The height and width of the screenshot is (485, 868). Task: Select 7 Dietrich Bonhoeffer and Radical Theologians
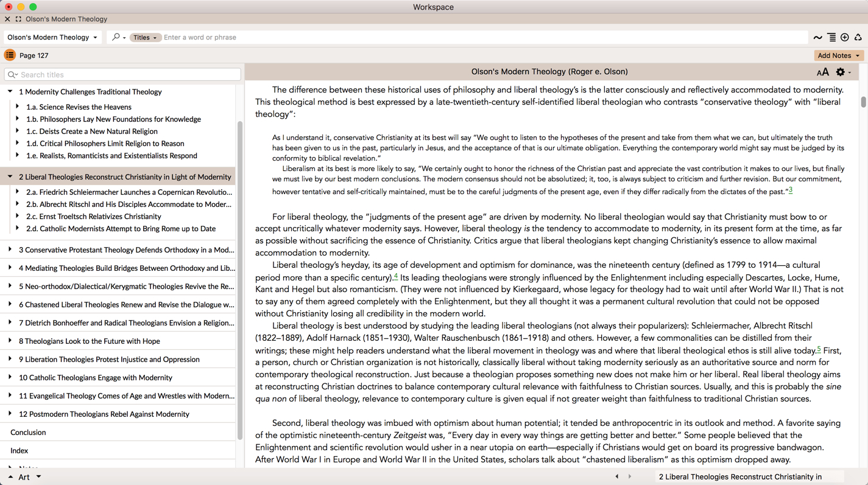tap(126, 323)
